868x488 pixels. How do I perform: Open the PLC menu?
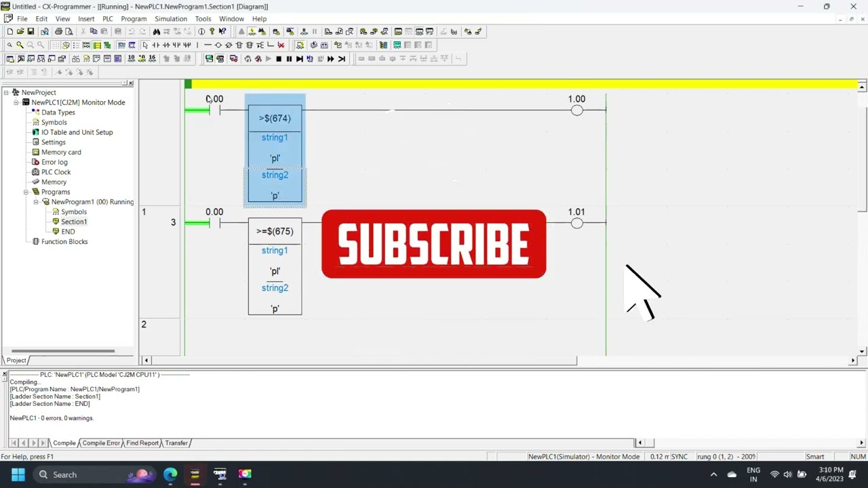pos(108,18)
